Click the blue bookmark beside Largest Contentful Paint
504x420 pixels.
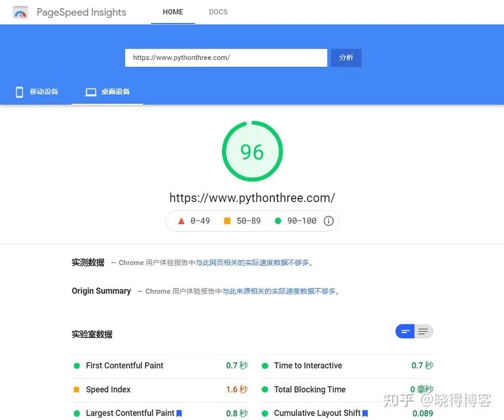tap(179, 413)
